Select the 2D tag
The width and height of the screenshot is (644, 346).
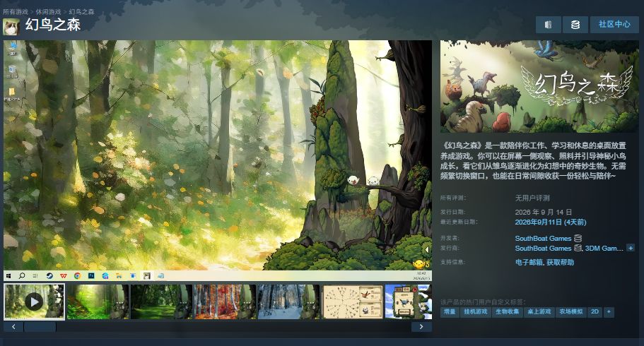tap(595, 312)
